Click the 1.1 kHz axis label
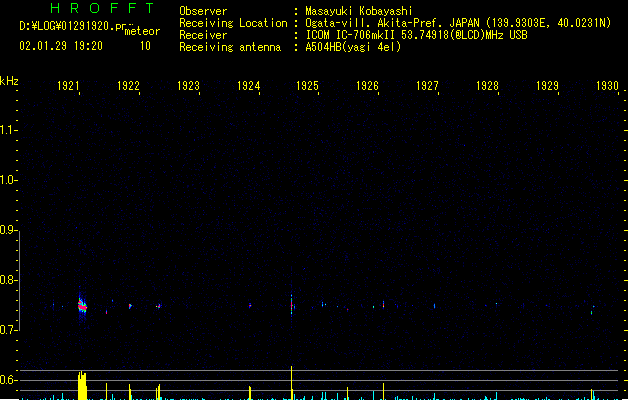Screen dimensions: 629x400 8,130
